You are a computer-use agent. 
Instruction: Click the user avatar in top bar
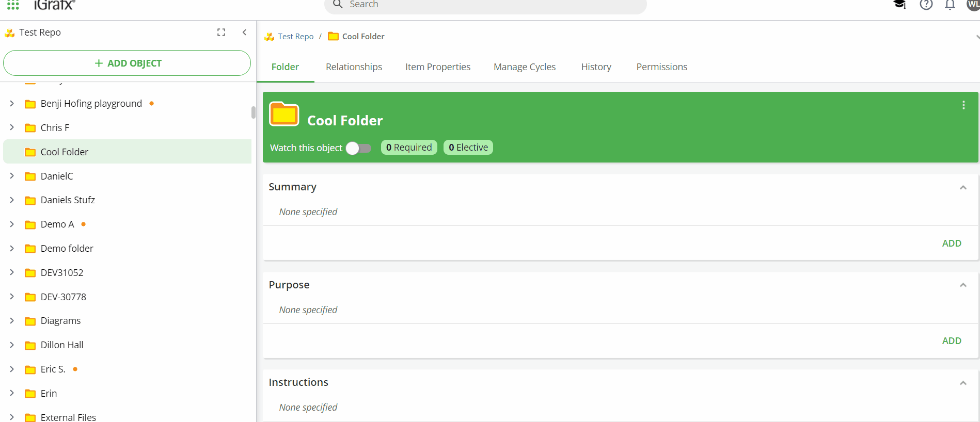pos(973,5)
